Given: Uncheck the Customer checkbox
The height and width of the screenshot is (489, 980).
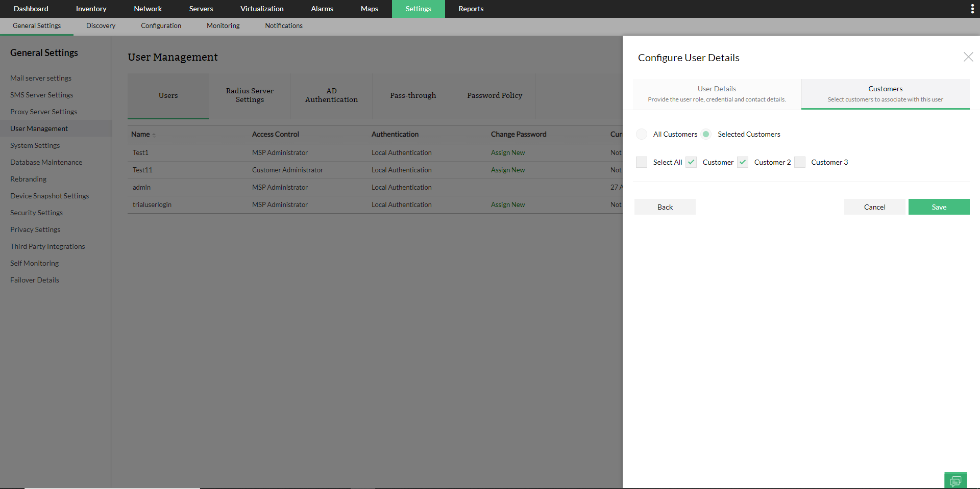Looking at the screenshot, I should pyautogui.click(x=691, y=162).
